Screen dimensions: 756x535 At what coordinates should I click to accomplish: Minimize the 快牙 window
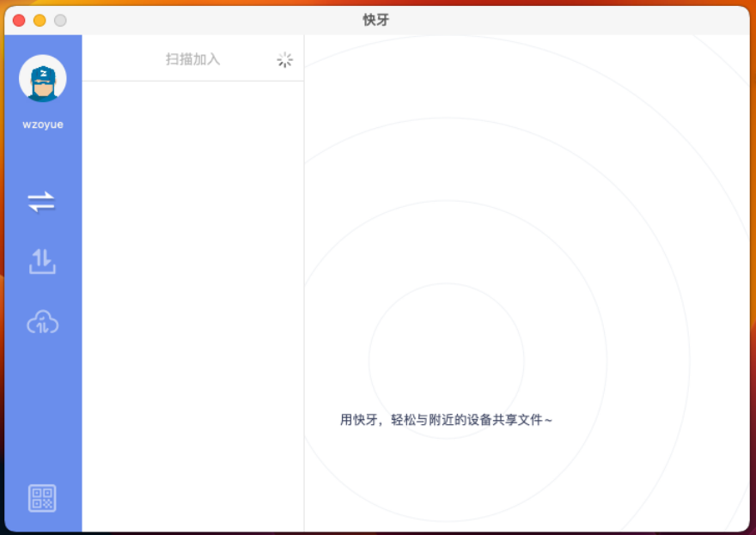[x=40, y=21]
